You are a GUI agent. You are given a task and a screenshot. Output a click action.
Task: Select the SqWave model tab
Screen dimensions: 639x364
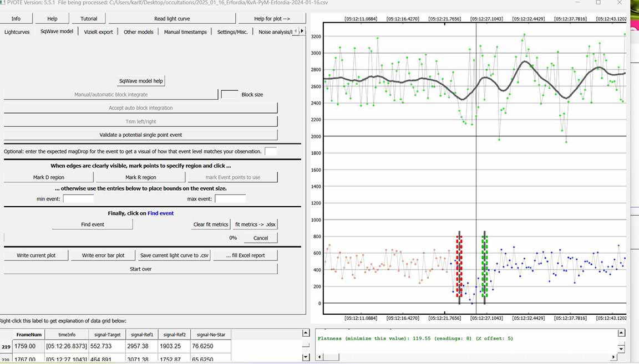pyautogui.click(x=57, y=32)
